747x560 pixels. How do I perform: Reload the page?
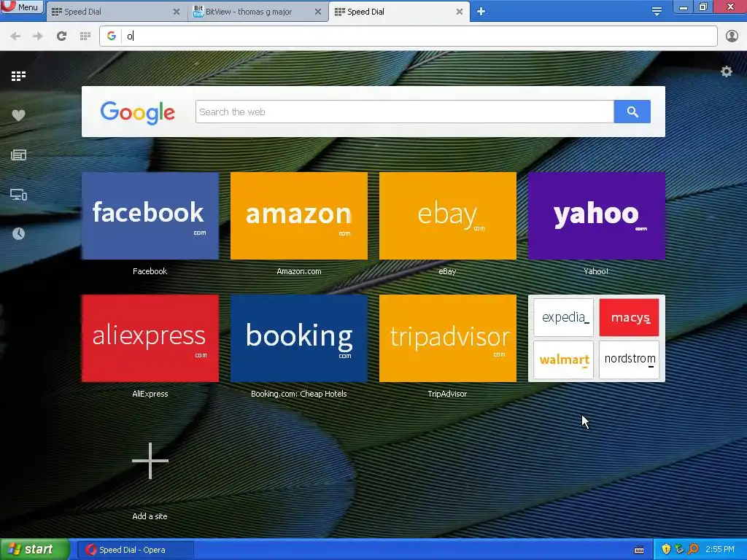point(61,36)
